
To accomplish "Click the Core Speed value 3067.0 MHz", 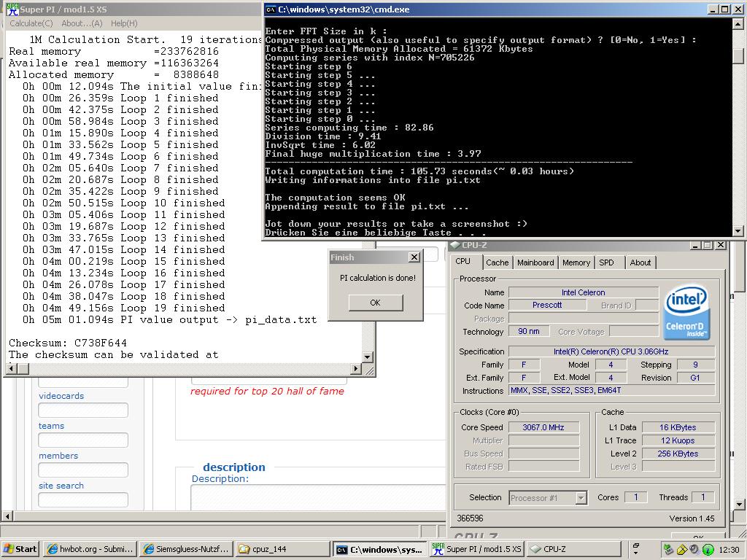I will tap(543, 427).
